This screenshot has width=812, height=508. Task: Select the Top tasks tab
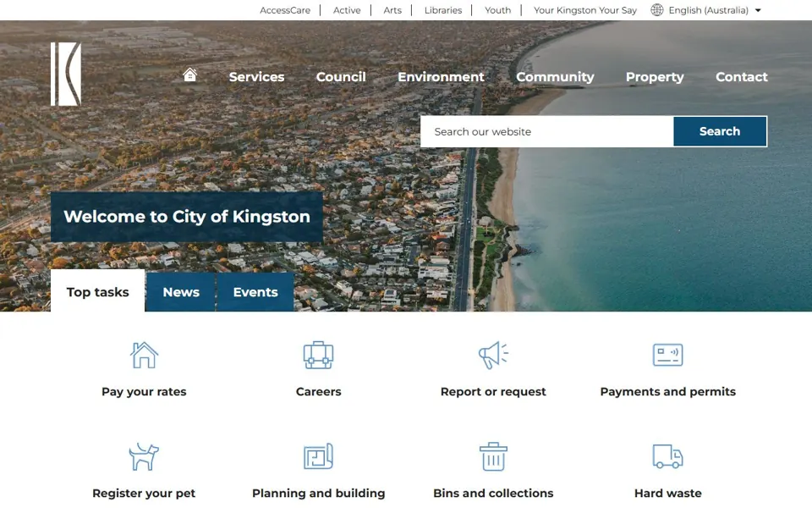(x=97, y=291)
